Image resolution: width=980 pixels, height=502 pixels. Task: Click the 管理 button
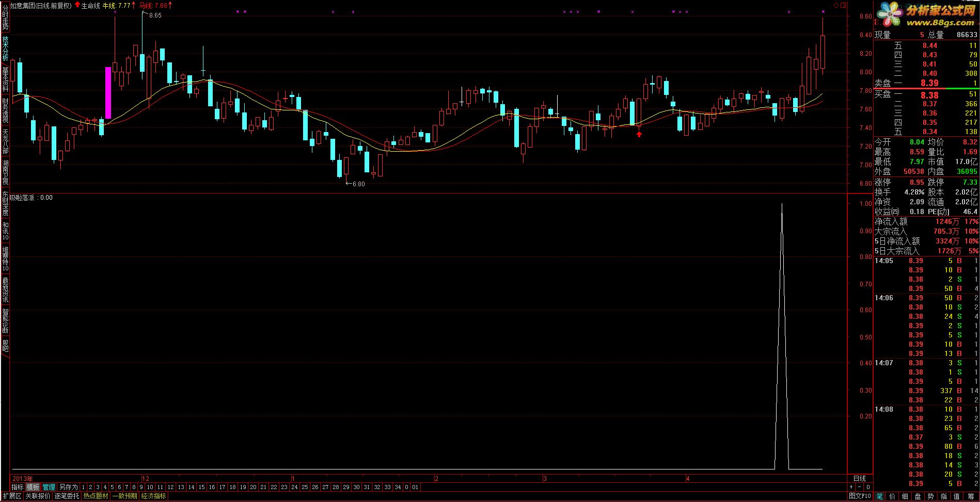[x=49, y=487]
